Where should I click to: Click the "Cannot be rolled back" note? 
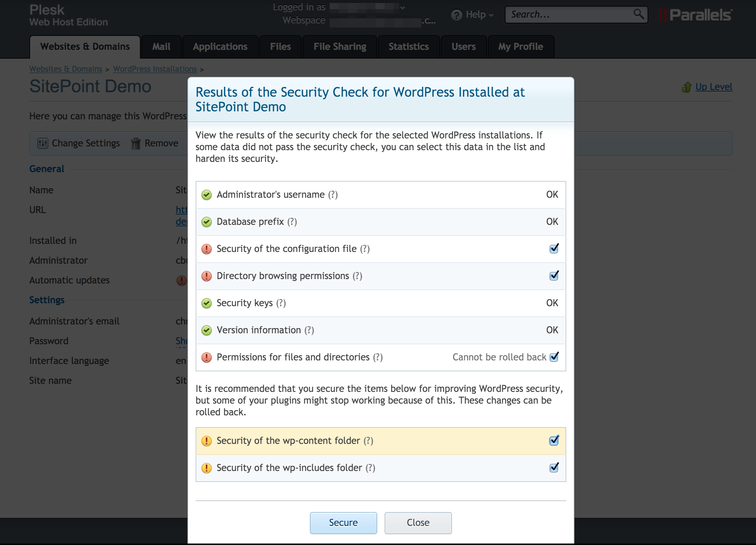(x=499, y=357)
